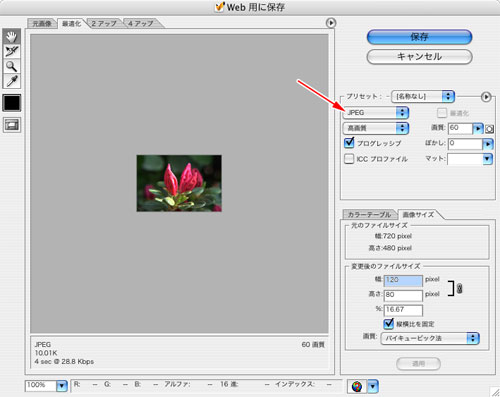Click the 適用 button
The width and height of the screenshot is (500, 397).
418,364
